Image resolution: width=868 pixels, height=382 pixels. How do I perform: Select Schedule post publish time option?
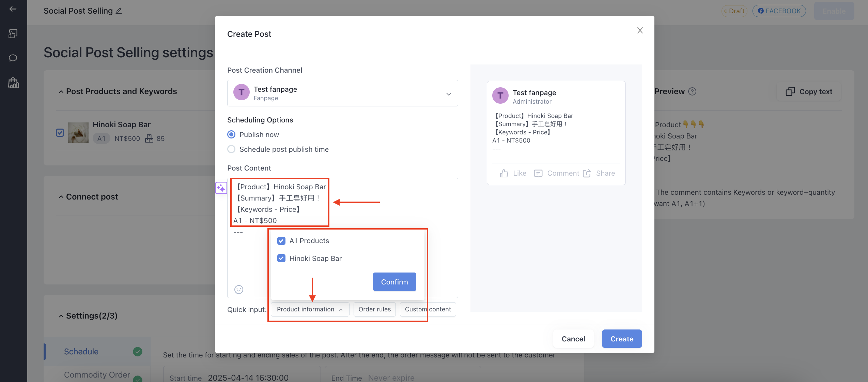pyautogui.click(x=231, y=149)
